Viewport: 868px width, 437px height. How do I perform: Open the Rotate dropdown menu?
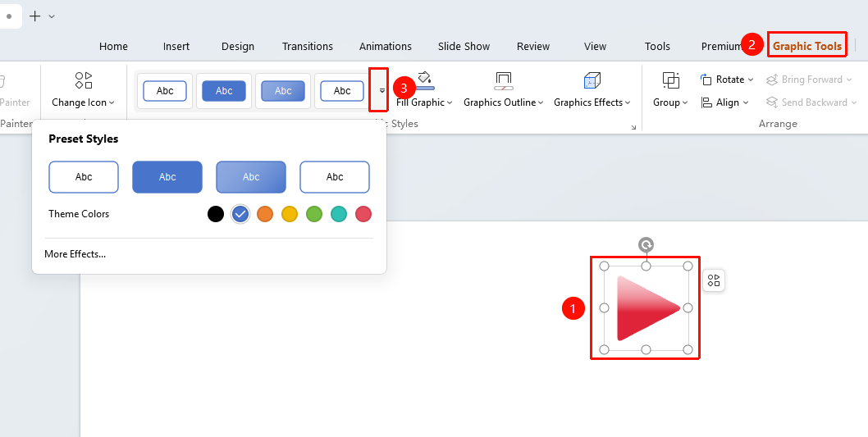(x=751, y=80)
